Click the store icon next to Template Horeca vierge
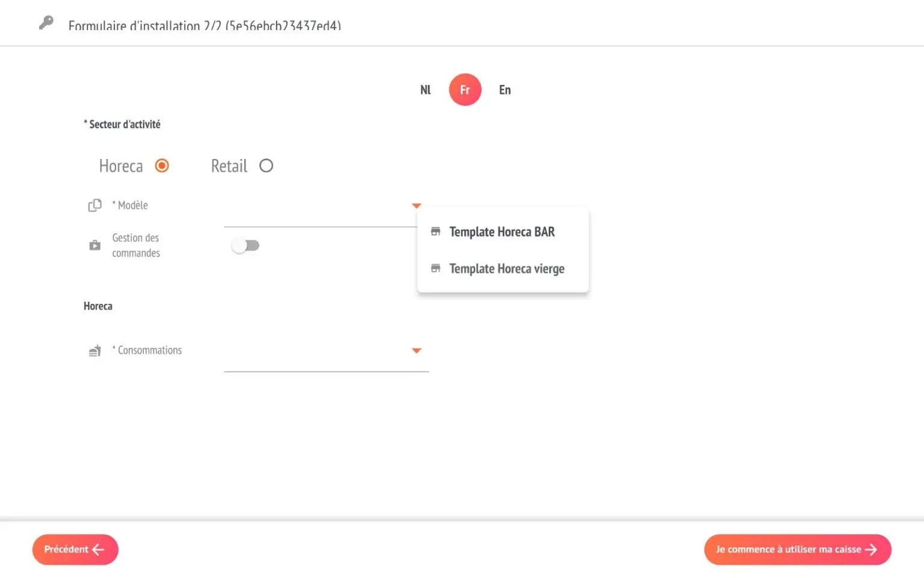The height and width of the screenshot is (578, 924). point(436,269)
